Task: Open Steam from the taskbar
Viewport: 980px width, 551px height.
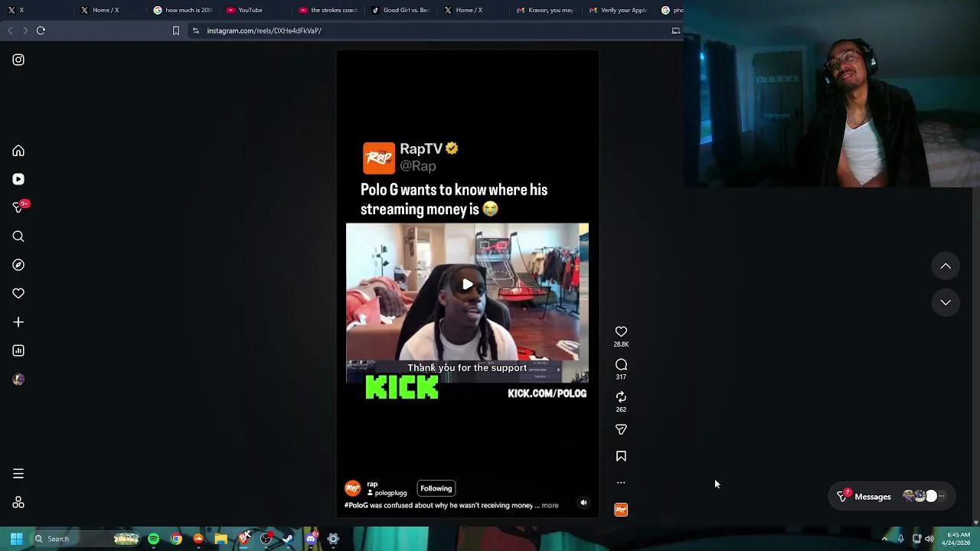Action: click(x=288, y=539)
